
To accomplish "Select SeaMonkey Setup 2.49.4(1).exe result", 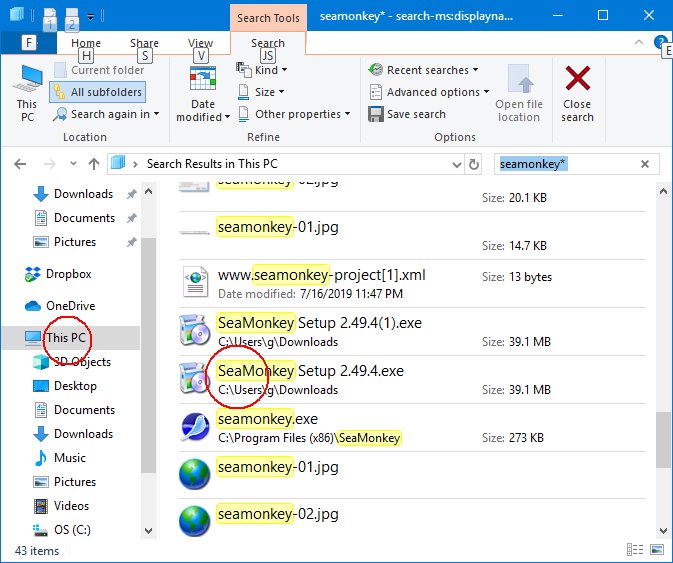I will tap(412, 332).
